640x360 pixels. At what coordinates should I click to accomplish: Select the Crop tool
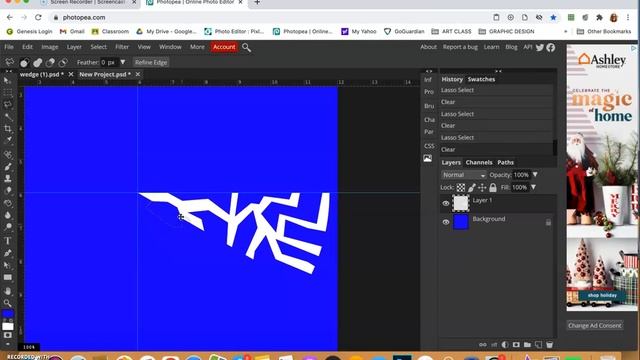(x=7, y=129)
